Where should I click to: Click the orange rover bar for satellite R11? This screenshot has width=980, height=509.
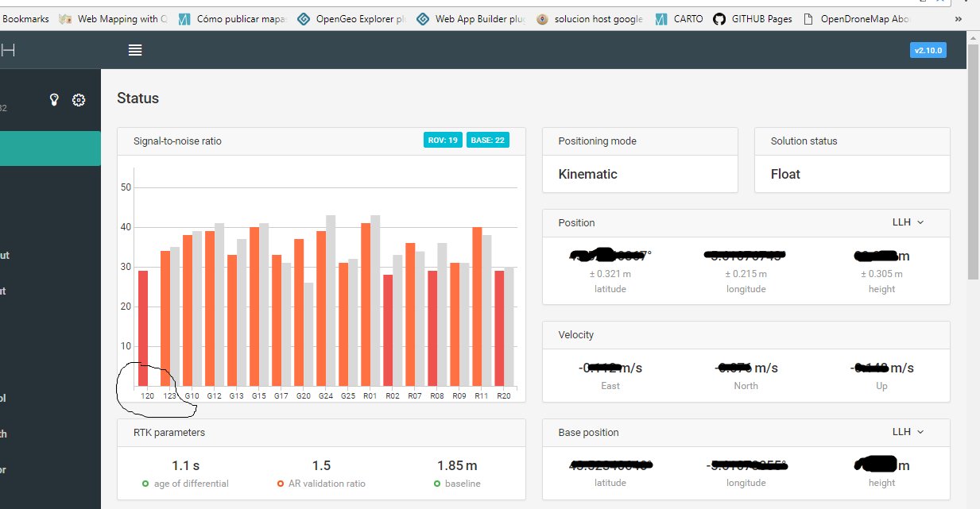click(477, 307)
